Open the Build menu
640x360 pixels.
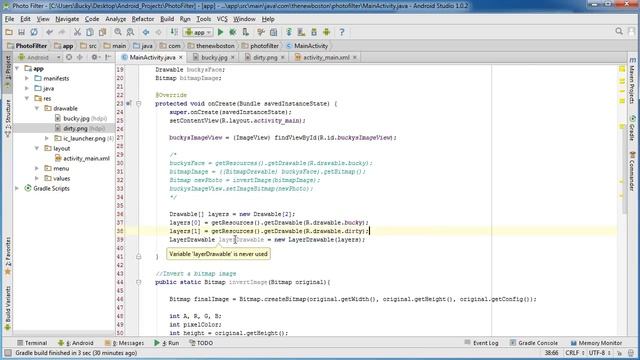pyautogui.click(x=167, y=19)
